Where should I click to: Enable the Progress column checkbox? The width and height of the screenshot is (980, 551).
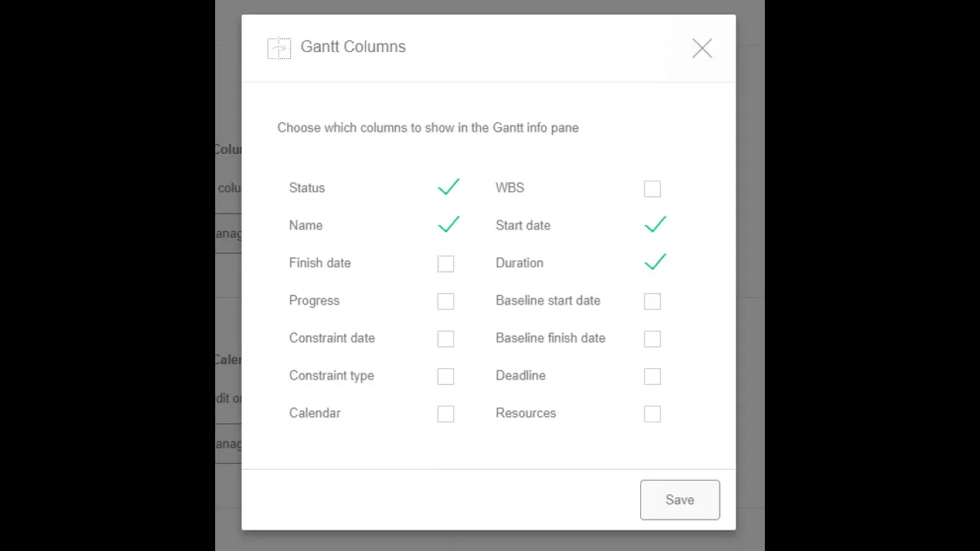(x=446, y=301)
